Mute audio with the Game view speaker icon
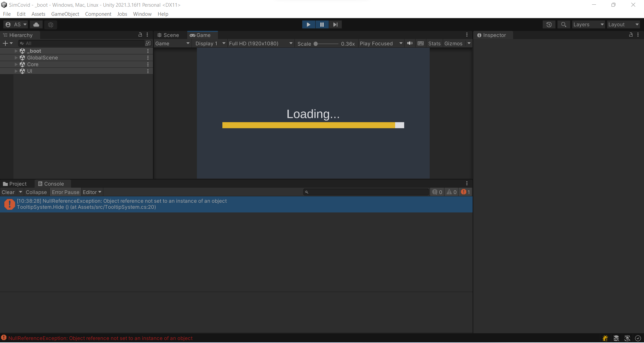The width and height of the screenshot is (644, 343). click(x=410, y=43)
